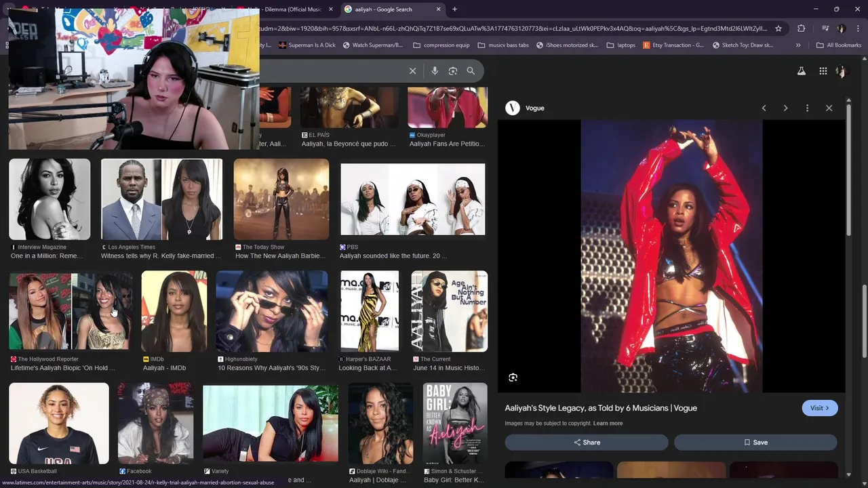Screen dimensions: 868x488
Task: Open the Superman Is A Dick bookmark
Action: (307, 45)
